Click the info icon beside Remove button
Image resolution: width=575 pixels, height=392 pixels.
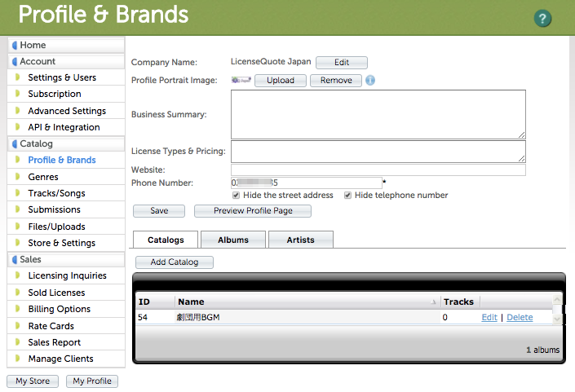(370, 81)
